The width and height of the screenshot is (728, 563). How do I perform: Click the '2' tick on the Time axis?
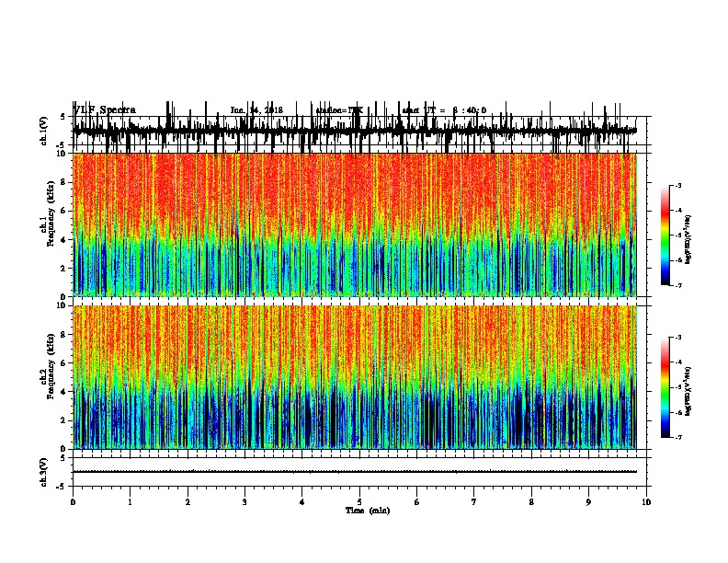tap(188, 502)
